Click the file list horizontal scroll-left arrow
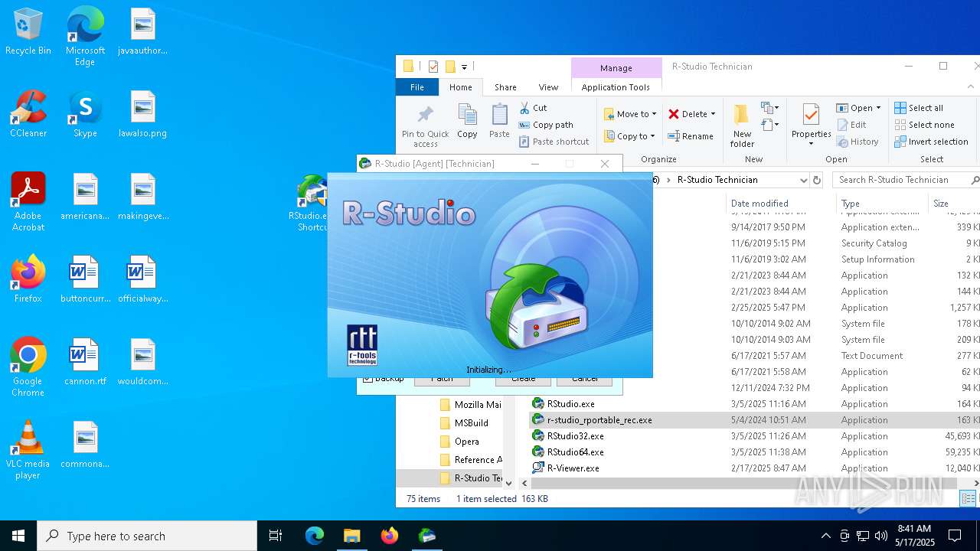 tap(525, 483)
